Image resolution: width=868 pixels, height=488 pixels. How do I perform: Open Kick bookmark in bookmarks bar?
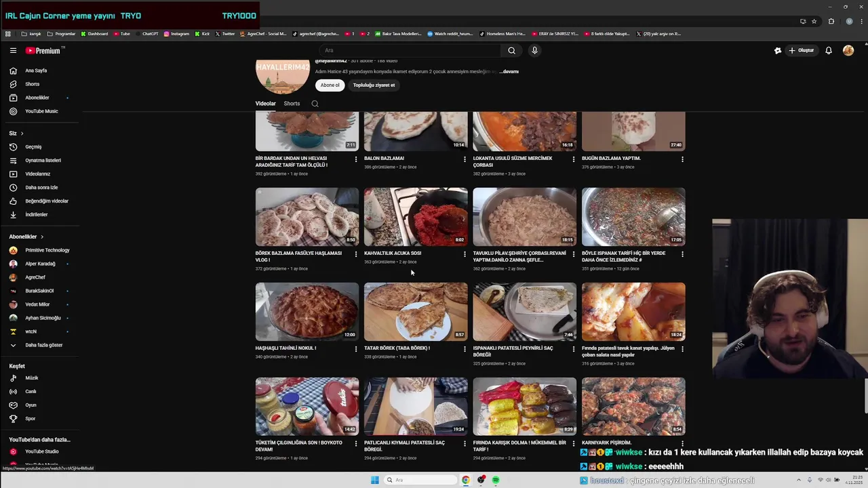click(202, 33)
